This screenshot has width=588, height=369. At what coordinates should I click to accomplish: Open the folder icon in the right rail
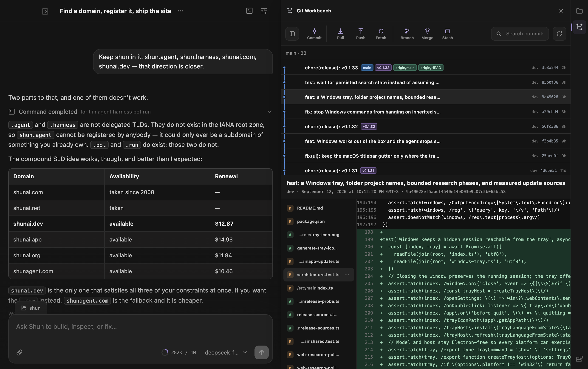(579, 11)
